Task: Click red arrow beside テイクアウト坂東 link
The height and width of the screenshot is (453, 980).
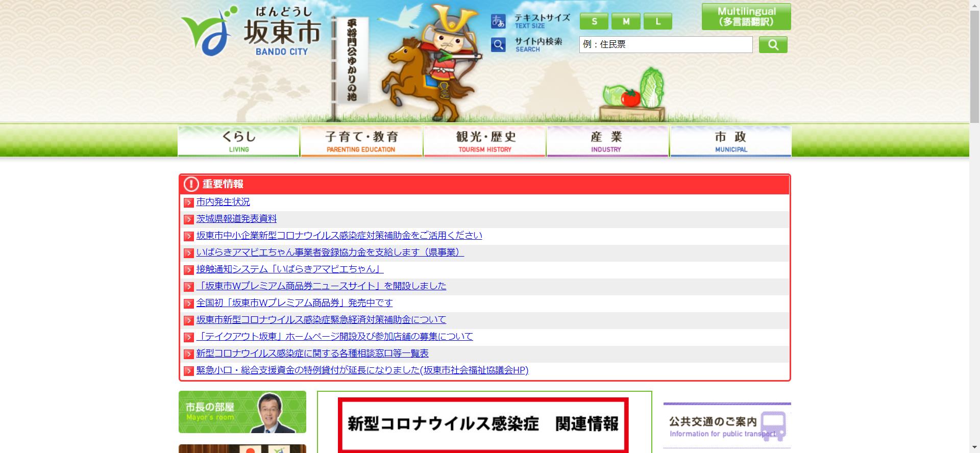Action: 189,338
